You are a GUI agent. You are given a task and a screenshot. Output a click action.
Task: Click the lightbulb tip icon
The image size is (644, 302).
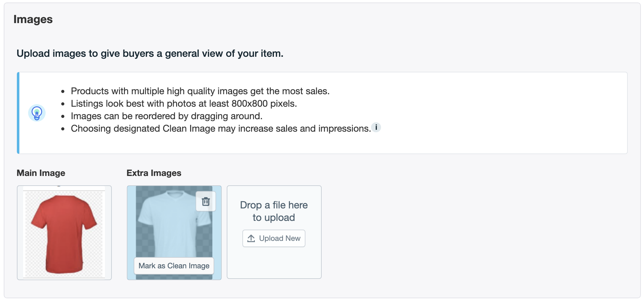click(x=37, y=113)
